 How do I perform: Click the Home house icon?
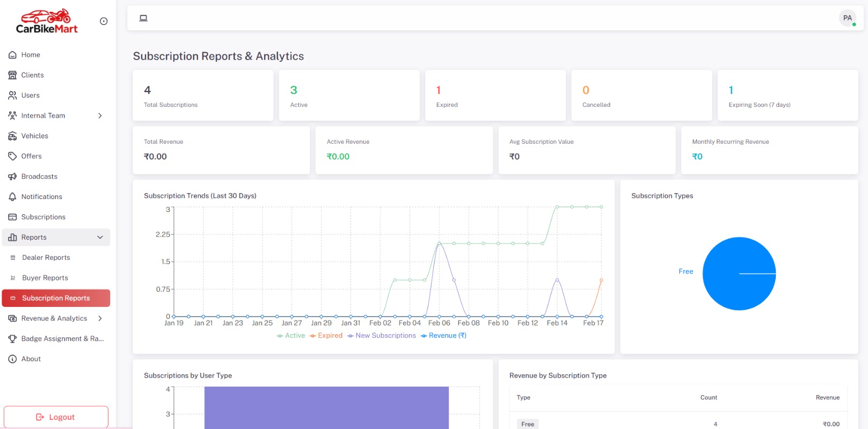click(x=12, y=55)
